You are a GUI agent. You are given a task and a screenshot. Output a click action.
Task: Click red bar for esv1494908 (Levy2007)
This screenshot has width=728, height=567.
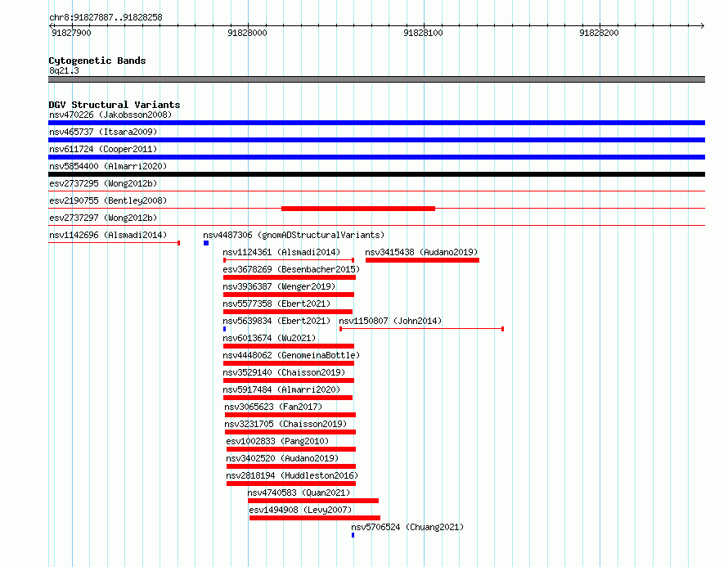(x=315, y=518)
